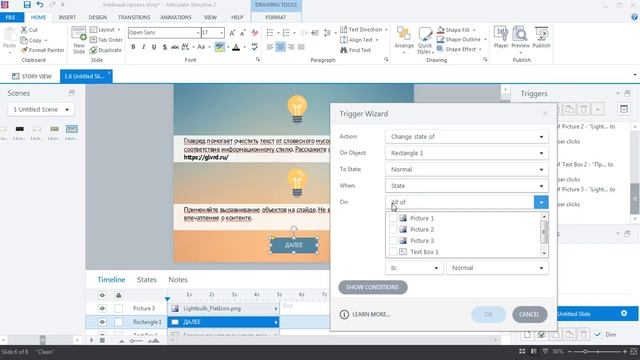Click the OK button in Trigger Wizard

click(x=489, y=314)
